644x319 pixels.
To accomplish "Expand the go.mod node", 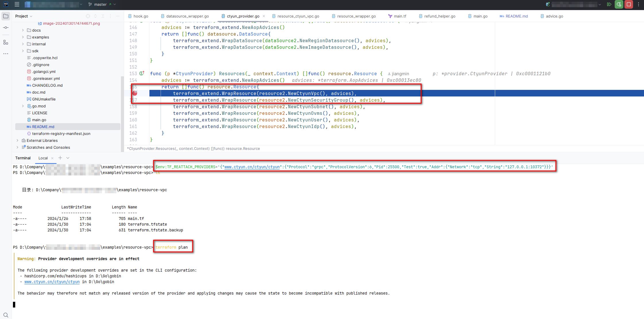I will coord(23,106).
